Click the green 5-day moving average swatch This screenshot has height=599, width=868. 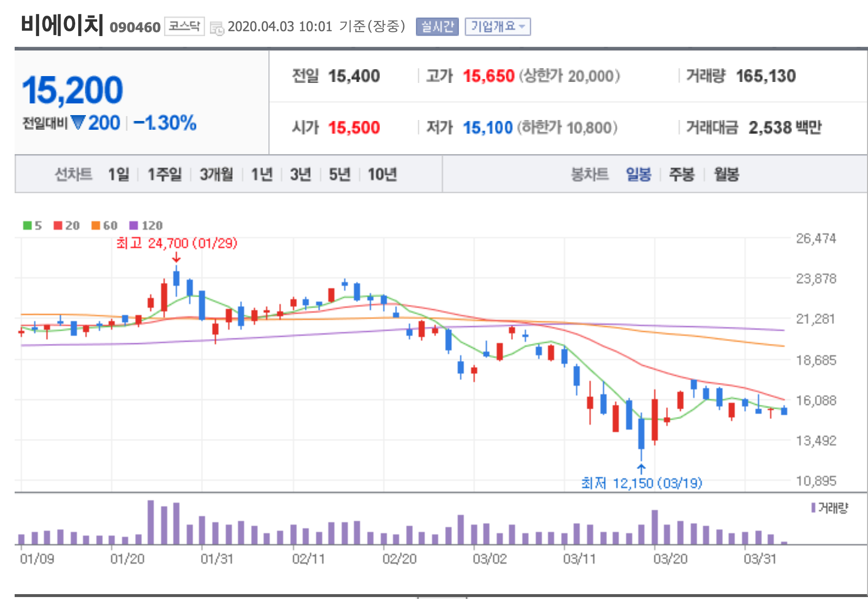click(27, 225)
